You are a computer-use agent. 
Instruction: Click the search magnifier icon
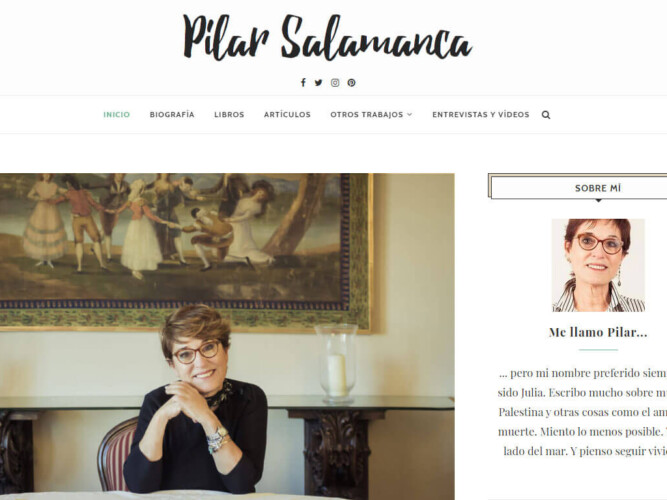(546, 114)
